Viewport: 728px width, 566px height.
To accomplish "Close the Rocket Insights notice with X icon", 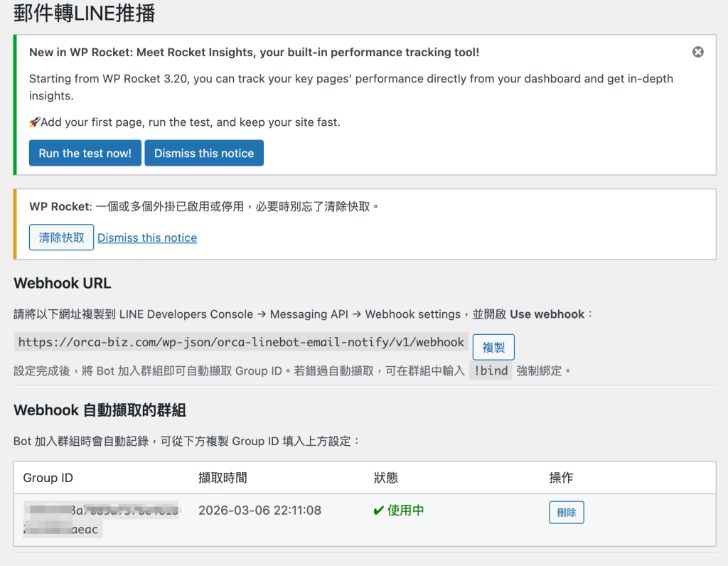I will 697,52.
